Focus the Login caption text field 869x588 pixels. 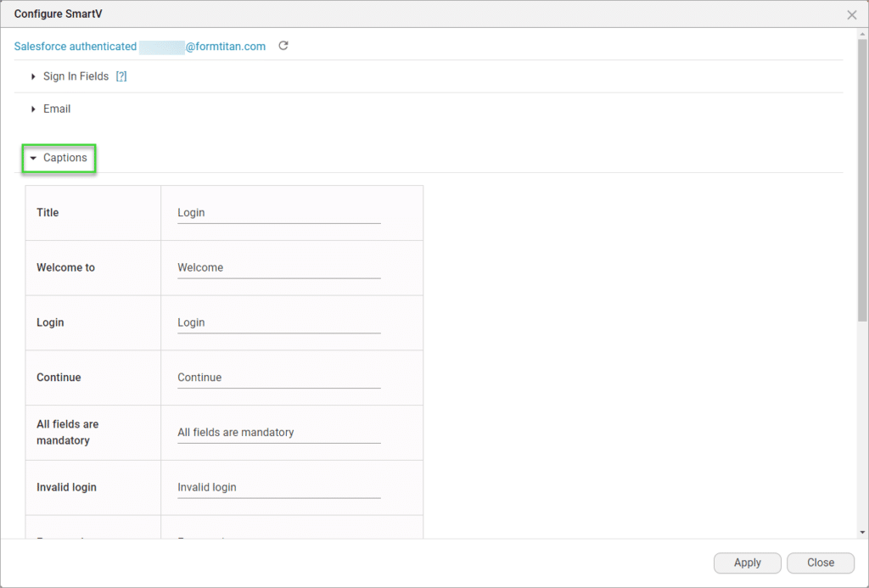pyautogui.click(x=278, y=323)
